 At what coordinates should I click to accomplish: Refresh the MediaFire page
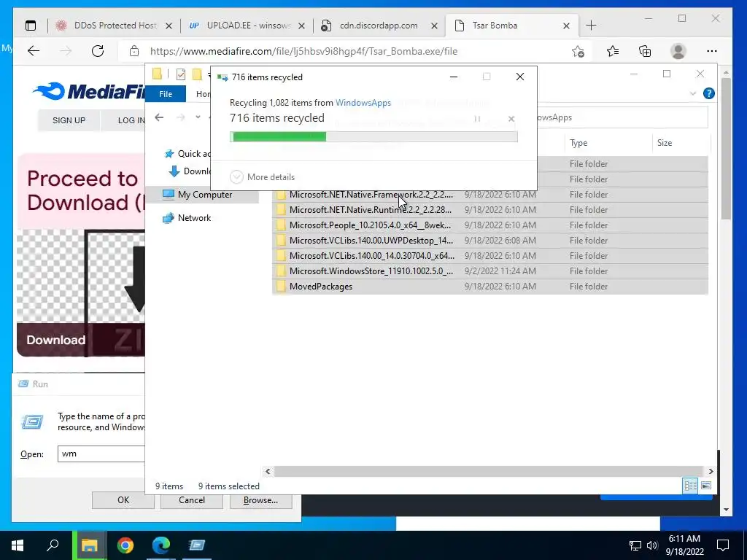coord(98,51)
